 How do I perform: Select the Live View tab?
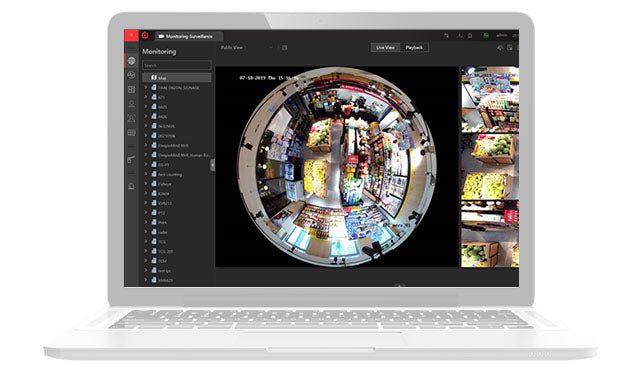385,48
